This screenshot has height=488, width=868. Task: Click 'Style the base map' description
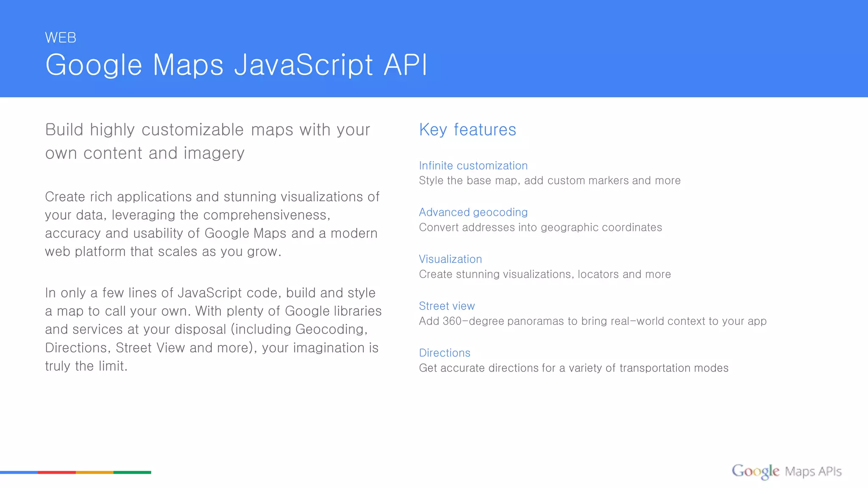(x=550, y=181)
